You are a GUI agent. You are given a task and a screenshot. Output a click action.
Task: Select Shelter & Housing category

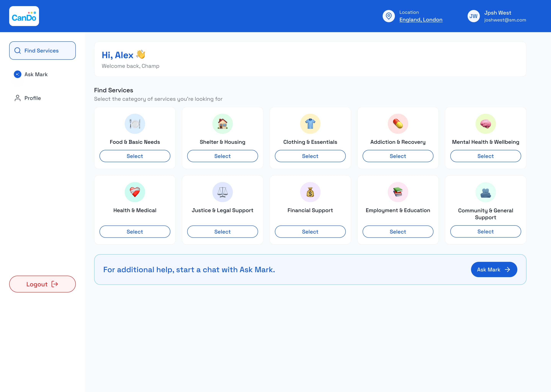tap(223, 156)
